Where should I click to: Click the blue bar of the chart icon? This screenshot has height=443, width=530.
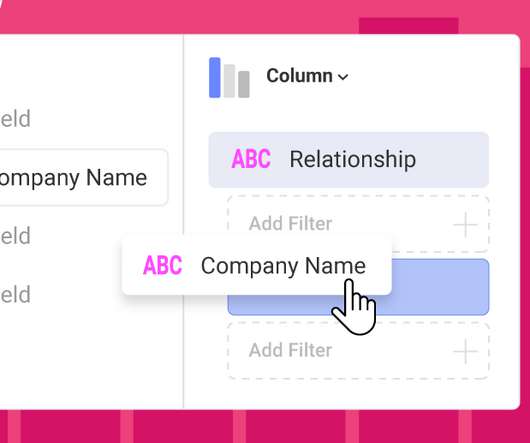(215, 78)
